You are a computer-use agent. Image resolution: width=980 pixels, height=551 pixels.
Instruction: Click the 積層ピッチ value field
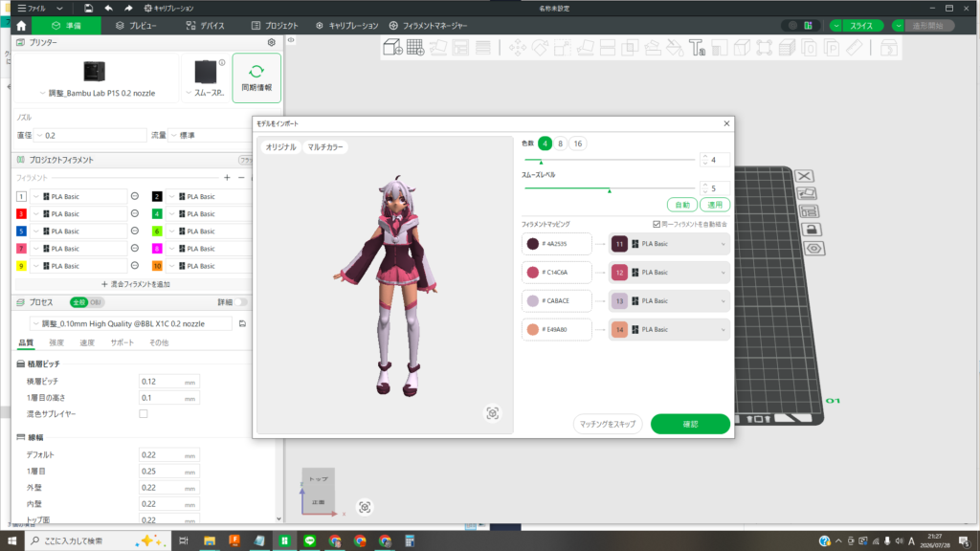(x=168, y=381)
